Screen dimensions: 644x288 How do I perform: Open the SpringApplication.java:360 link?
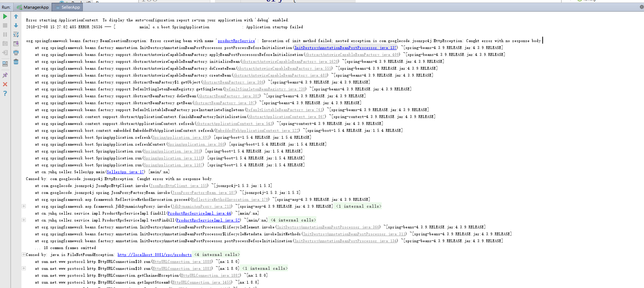(x=196, y=145)
